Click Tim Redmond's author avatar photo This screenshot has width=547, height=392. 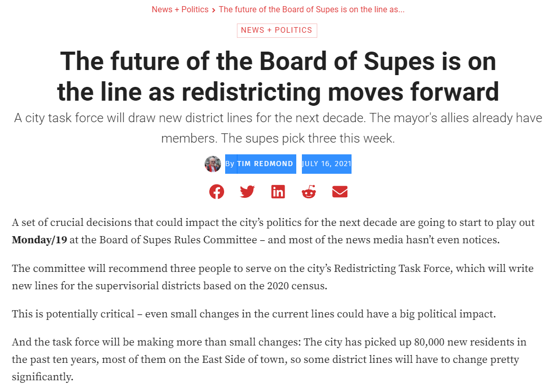(x=213, y=164)
